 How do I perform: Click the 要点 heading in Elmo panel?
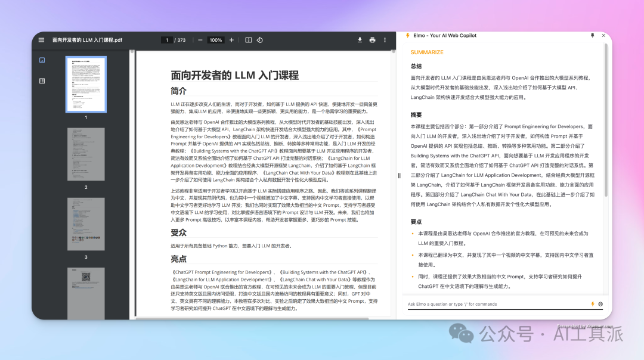tap(416, 222)
